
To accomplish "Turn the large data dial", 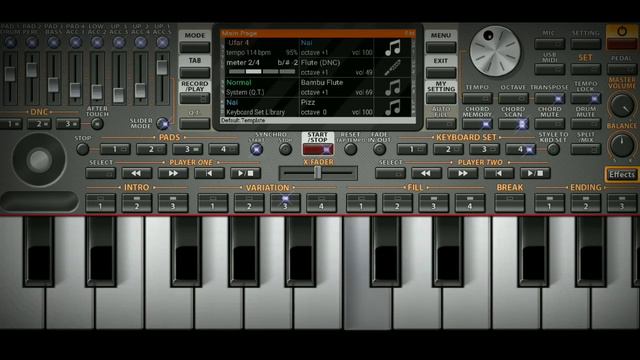I will [495, 51].
